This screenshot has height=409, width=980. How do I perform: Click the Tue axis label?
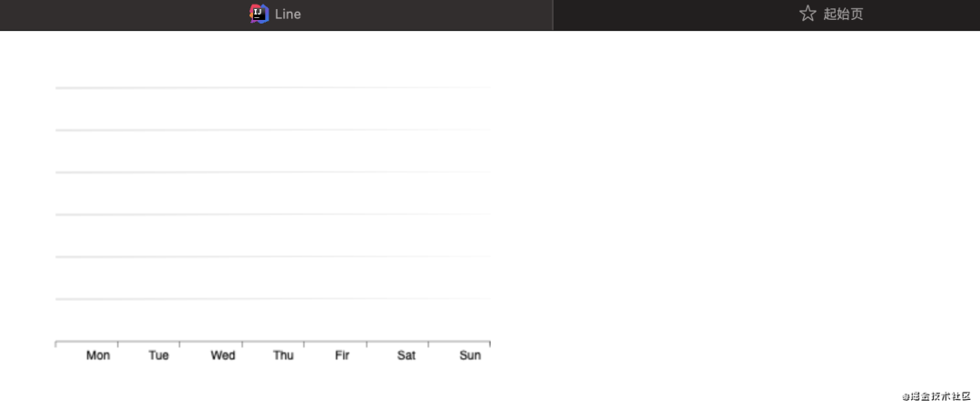pos(159,355)
